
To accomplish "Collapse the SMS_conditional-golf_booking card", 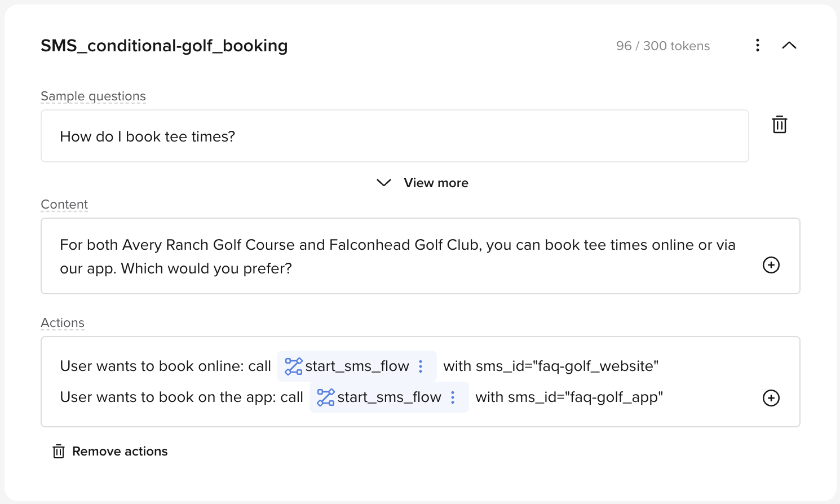I will point(789,46).
